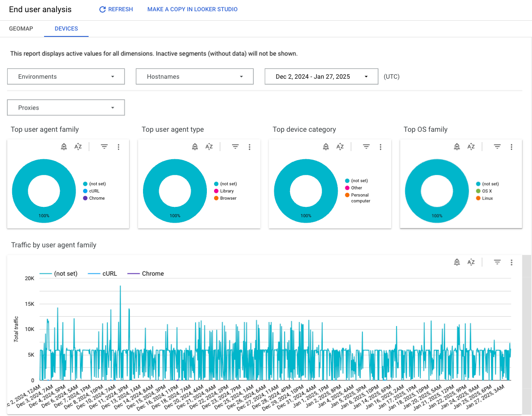The image size is (532, 416).
Task: Open the sort icon on Top user agent type chart
Action: pos(209,147)
